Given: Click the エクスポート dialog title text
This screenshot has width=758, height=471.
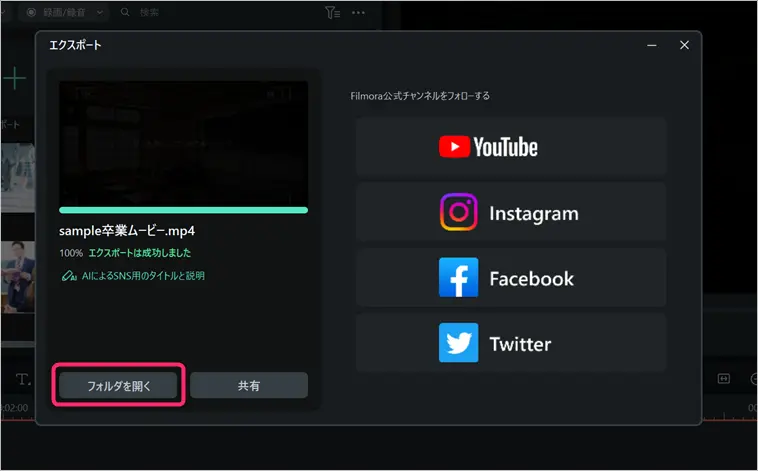Looking at the screenshot, I should (x=75, y=45).
